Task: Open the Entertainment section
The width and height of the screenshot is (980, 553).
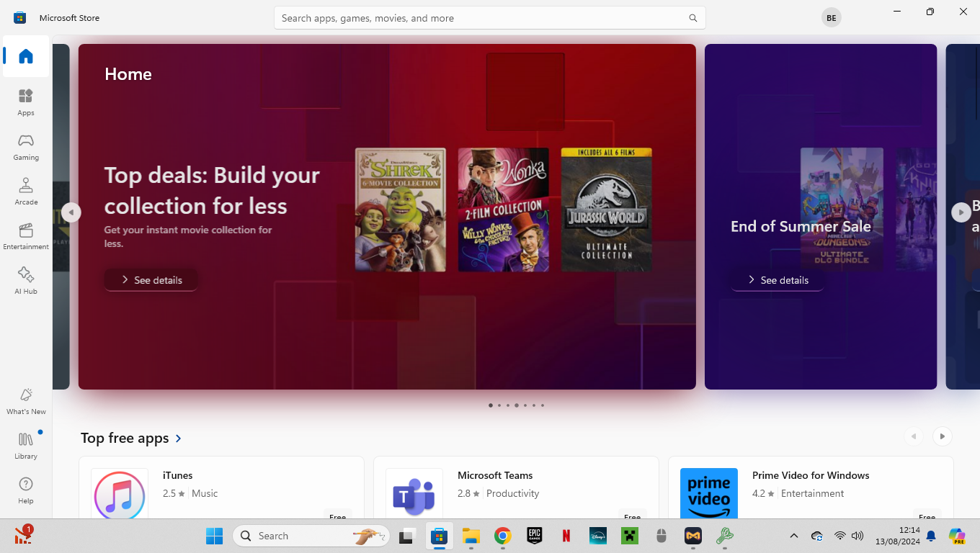Action: pyautogui.click(x=26, y=236)
